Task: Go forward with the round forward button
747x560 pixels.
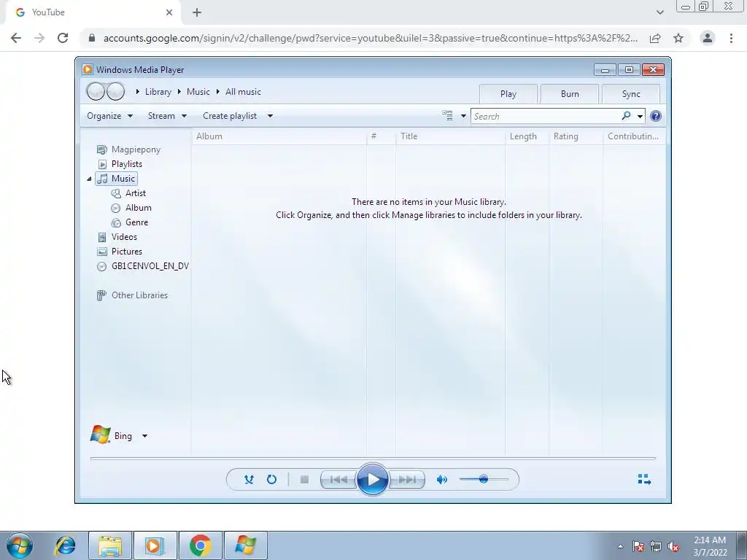Action: [115, 91]
